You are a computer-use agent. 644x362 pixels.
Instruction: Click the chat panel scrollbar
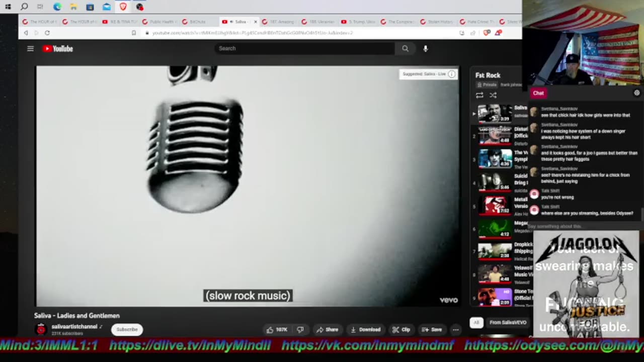[x=642, y=214]
